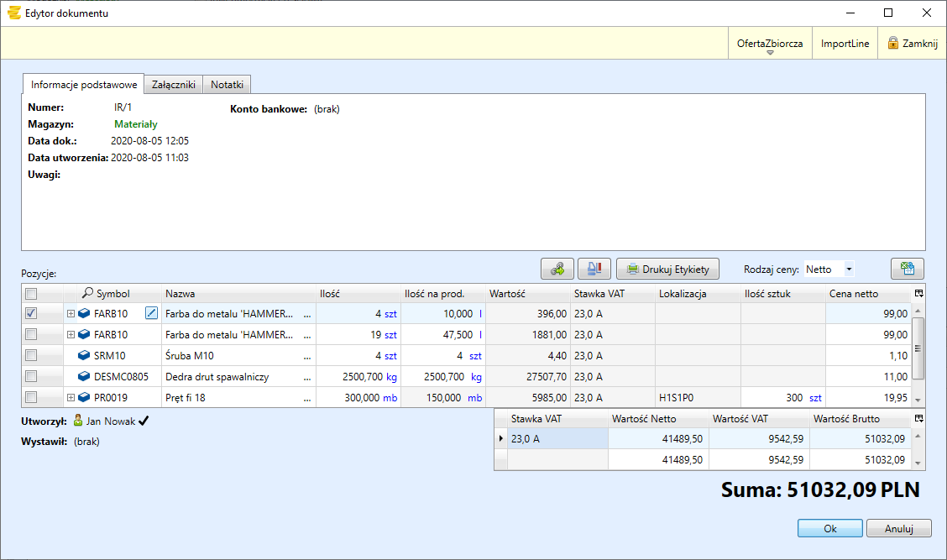Uncheck the first FARB10 row checkbox
Screen dimensions: 947x560
(x=31, y=313)
